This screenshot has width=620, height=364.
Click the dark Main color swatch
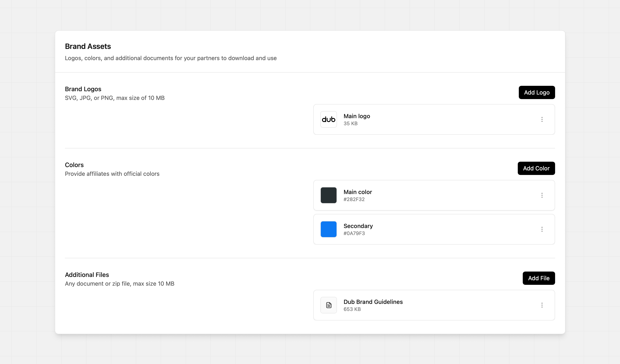[x=328, y=195]
